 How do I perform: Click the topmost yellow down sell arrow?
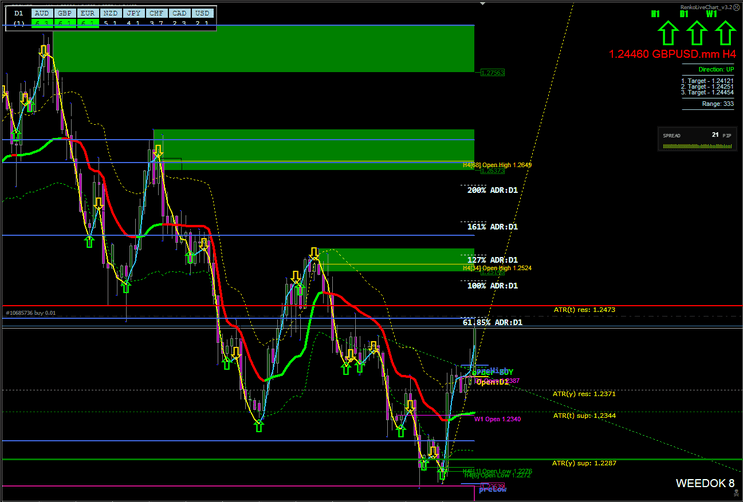coord(43,51)
